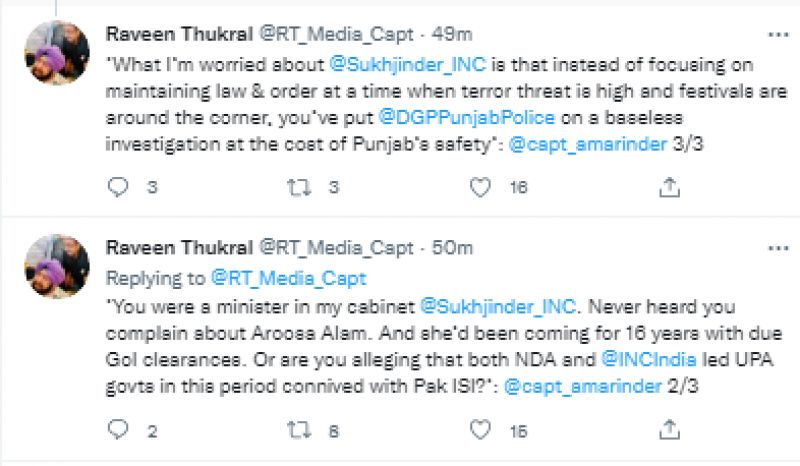
Task: Retweet the 2/3 tweet
Action: [x=297, y=430]
